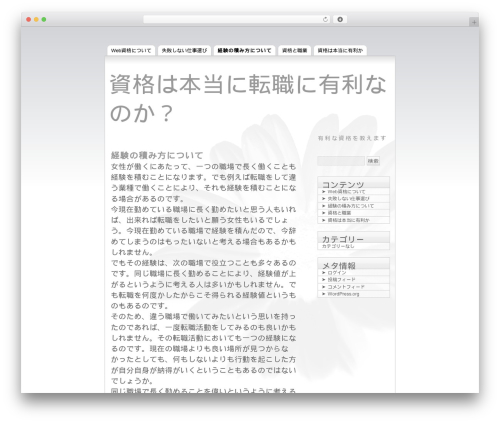Open the 失敗しない仕事選び tab
Viewport: 500px width, 423px height.
tap(184, 51)
